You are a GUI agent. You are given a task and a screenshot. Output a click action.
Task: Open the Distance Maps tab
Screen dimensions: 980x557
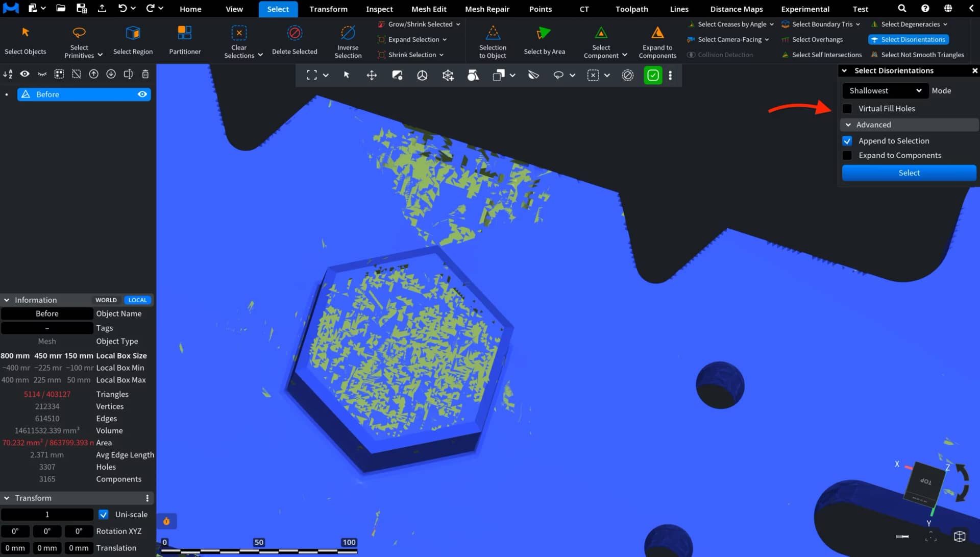[737, 9]
